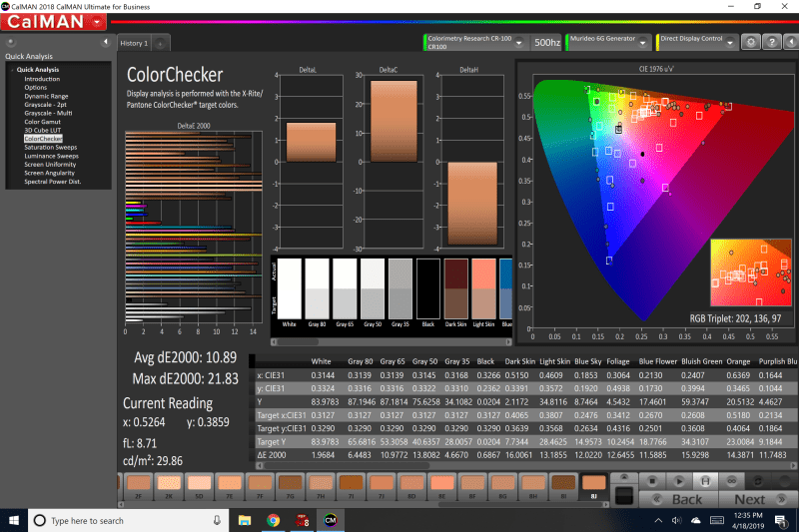Open the Settings gear icon

coord(751,42)
